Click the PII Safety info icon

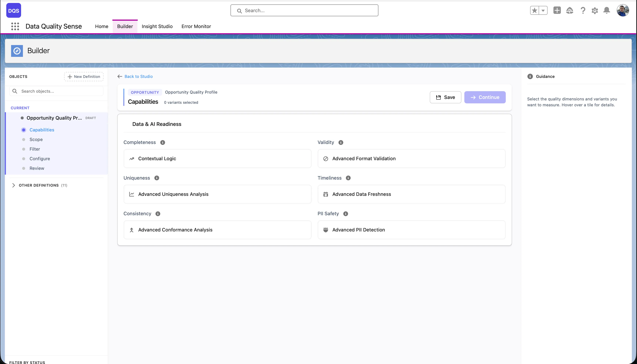click(345, 214)
